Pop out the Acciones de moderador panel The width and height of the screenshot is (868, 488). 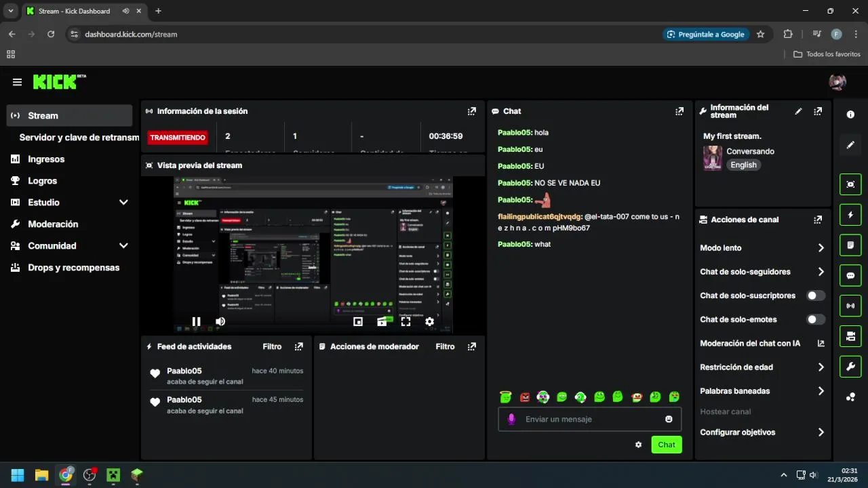(x=472, y=346)
